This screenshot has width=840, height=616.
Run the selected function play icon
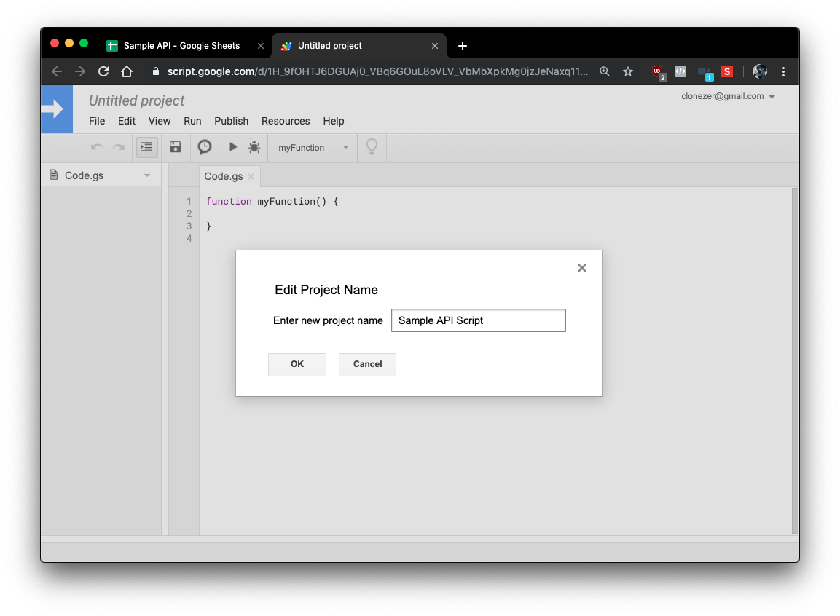[233, 146]
